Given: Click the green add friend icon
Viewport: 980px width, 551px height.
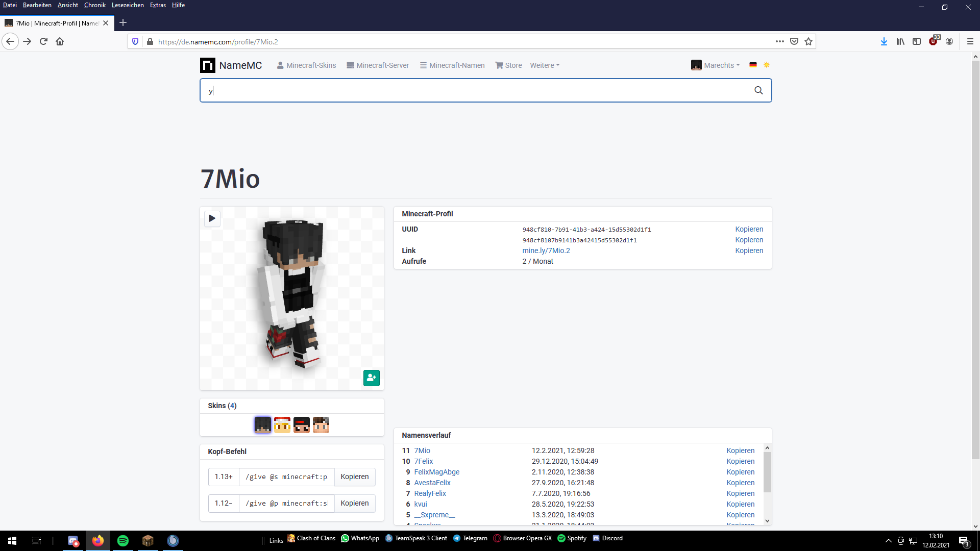Looking at the screenshot, I should (372, 378).
